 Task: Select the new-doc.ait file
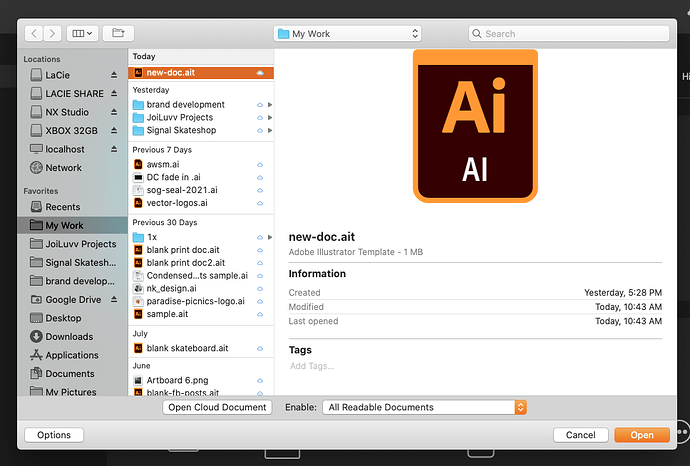coord(201,73)
